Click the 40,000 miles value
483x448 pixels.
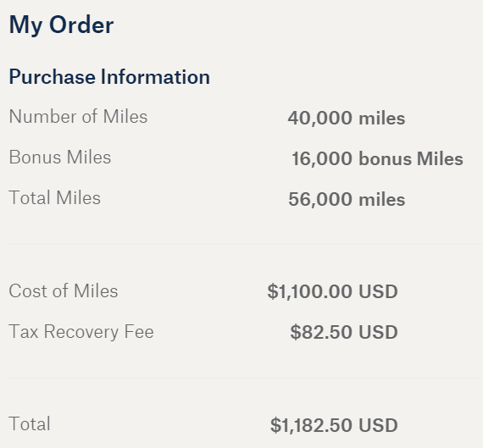pos(347,118)
